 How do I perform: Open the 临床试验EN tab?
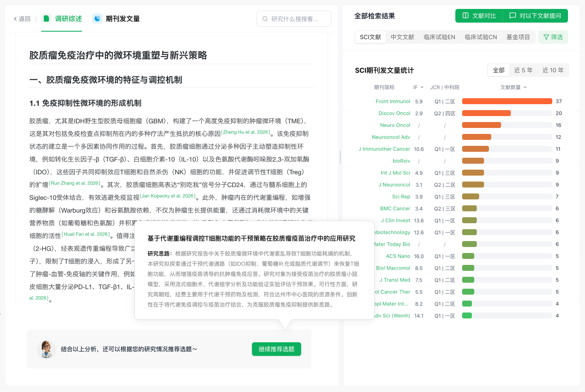pos(439,37)
